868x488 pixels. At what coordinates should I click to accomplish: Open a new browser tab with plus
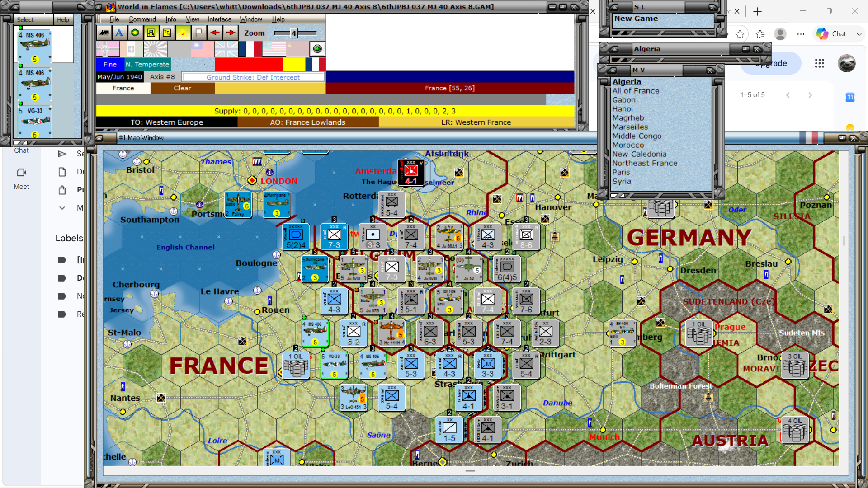point(758,11)
